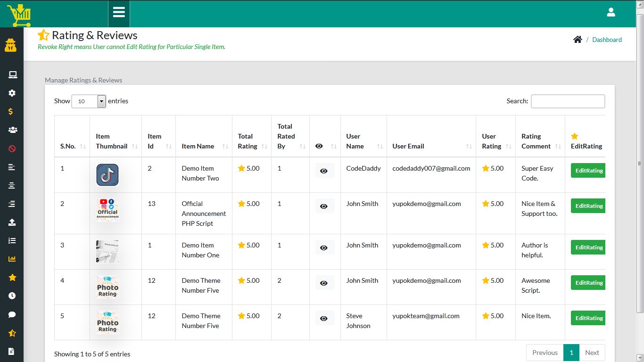Toggle the eye icon on the Official Announcement row
Screen dimensions: 644x362
pyautogui.click(x=324, y=206)
